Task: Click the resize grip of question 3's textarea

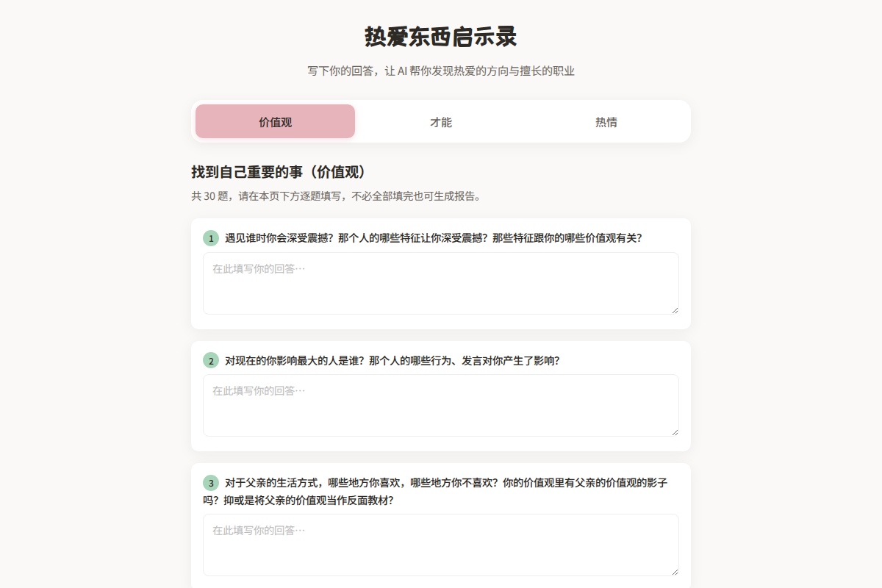Action: [x=675, y=573]
